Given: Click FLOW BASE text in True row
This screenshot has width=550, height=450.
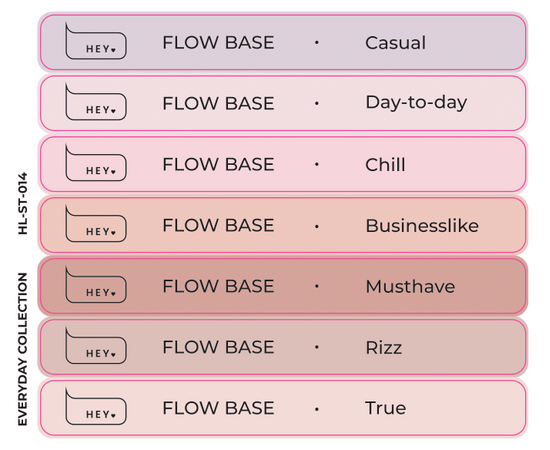Looking at the screenshot, I should click(218, 408).
